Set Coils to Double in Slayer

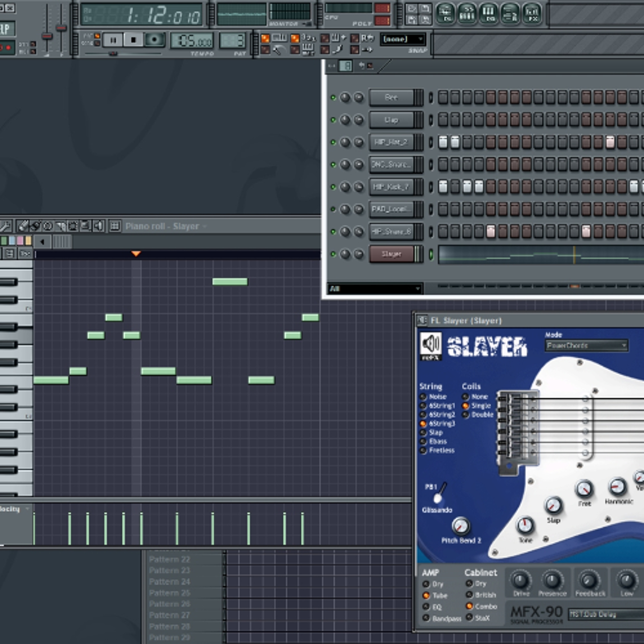pos(466,415)
